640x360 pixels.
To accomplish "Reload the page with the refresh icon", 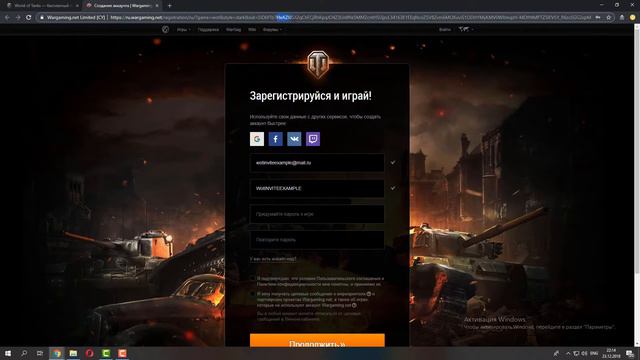I will point(29,18).
